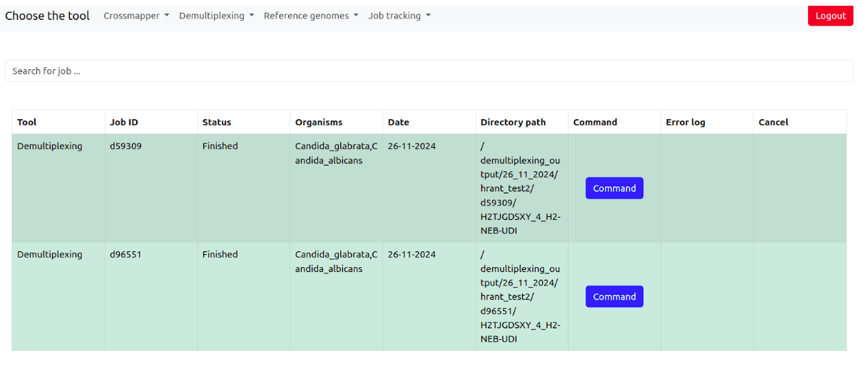The width and height of the screenshot is (868, 379).
Task: Open the Reference genomes dropdown
Action: coord(310,16)
